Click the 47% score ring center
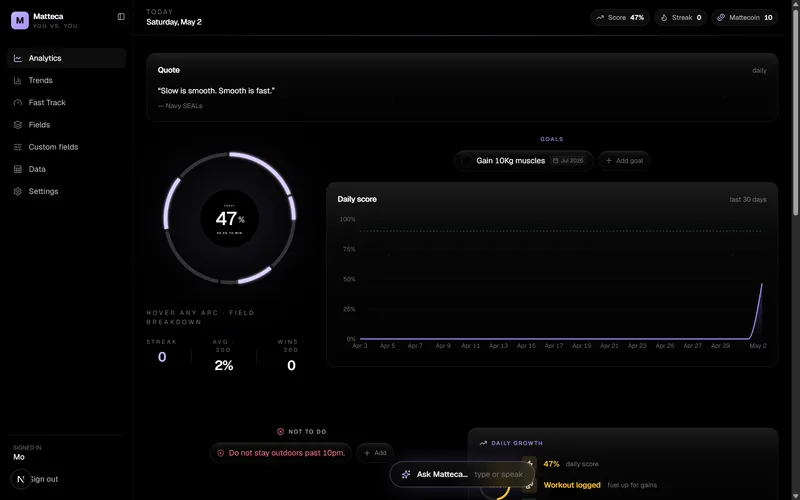The height and width of the screenshot is (500, 800). point(230,219)
